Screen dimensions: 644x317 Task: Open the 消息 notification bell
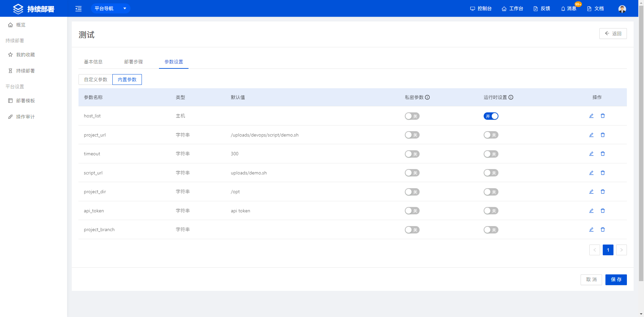tap(569, 8)
